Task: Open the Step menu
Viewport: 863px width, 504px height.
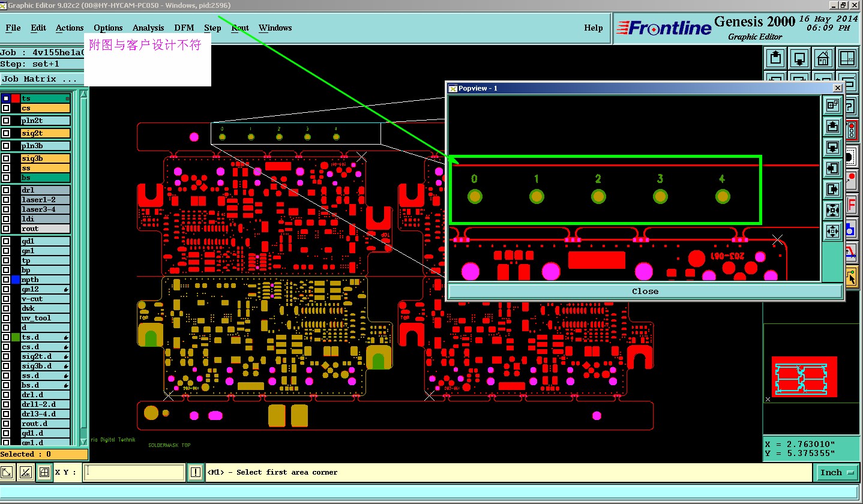Action: pos(212,28)
